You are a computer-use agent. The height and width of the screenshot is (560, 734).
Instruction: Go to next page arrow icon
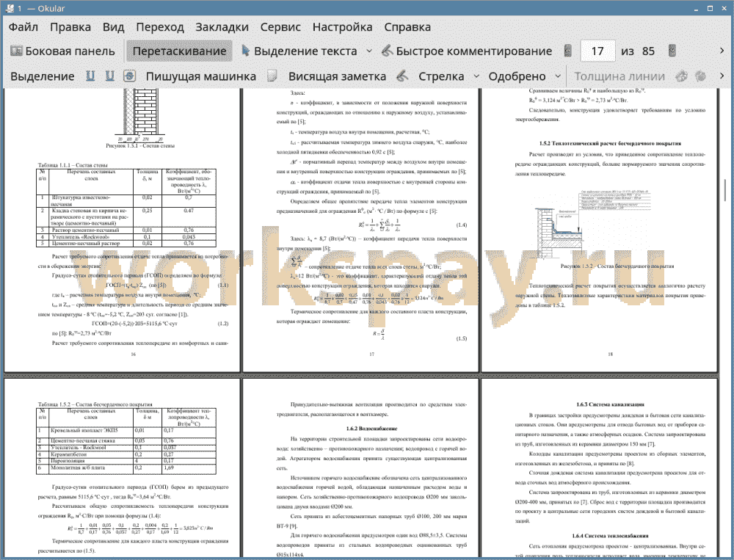pyautogui.click(x=672, y=51)
